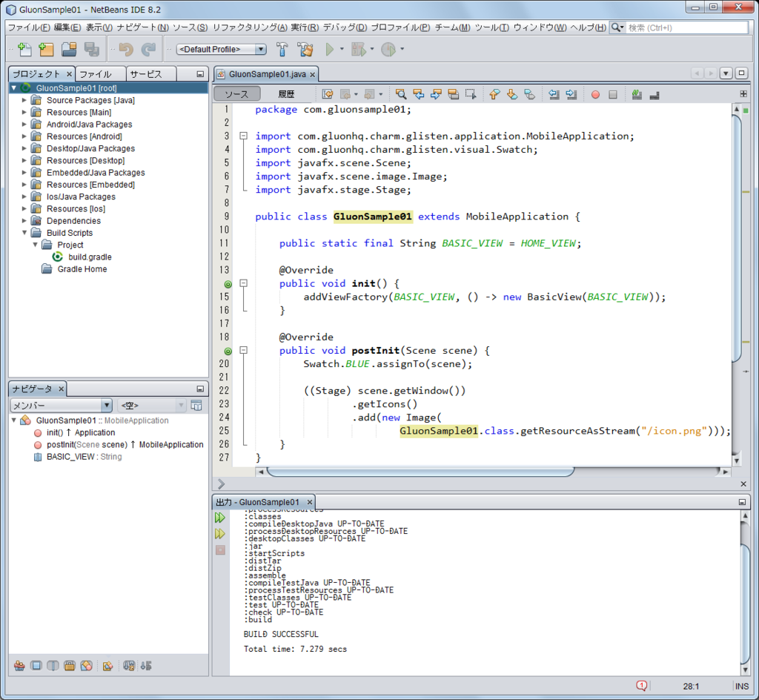Toggle Rectangular Selection icon
Screen dimensions: 759x700
coord(471,94)
